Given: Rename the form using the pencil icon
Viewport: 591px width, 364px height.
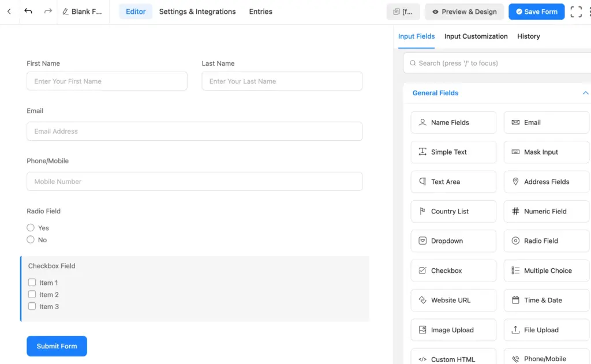Looking at the screenshot, I should coord(65,11).
